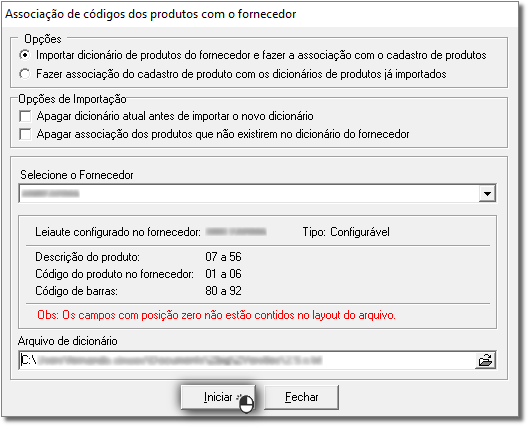This screenshot has width=528, height=429.
Task: Click the 'Leiaute configurado no fornecedor' label
Action: coord(118,232)
